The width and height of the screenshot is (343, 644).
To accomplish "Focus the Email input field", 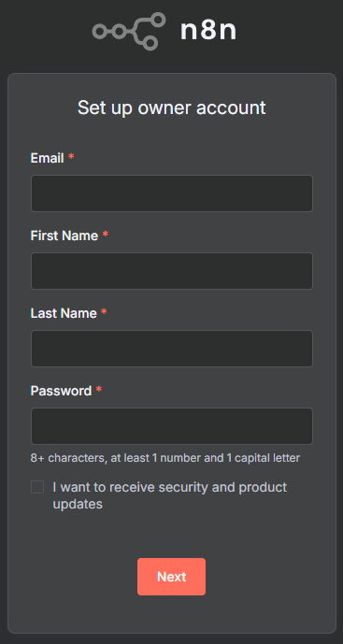I will [x=172, y=193].
